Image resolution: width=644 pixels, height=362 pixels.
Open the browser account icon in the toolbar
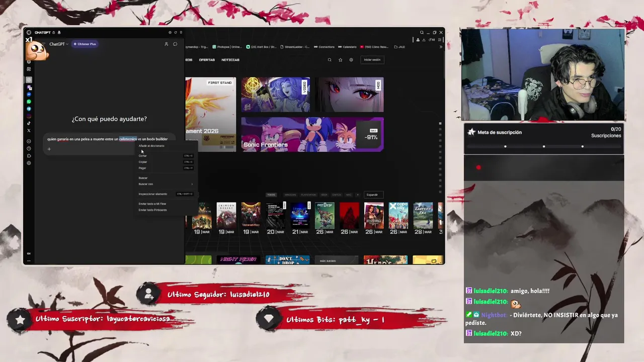click(418, 40)
